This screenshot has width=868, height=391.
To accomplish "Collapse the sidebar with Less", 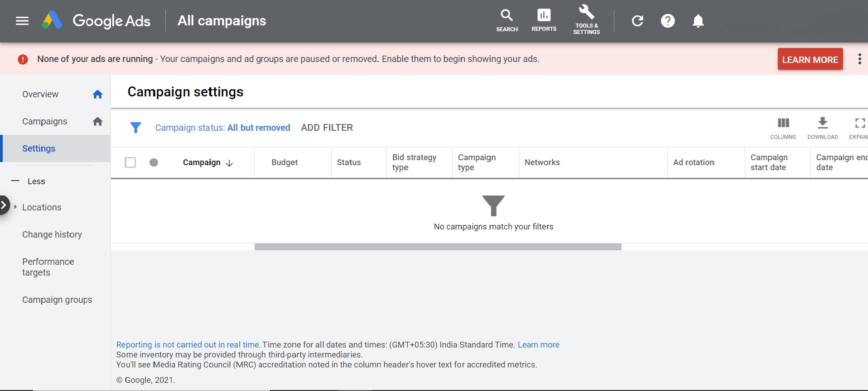I will point(29,181).
